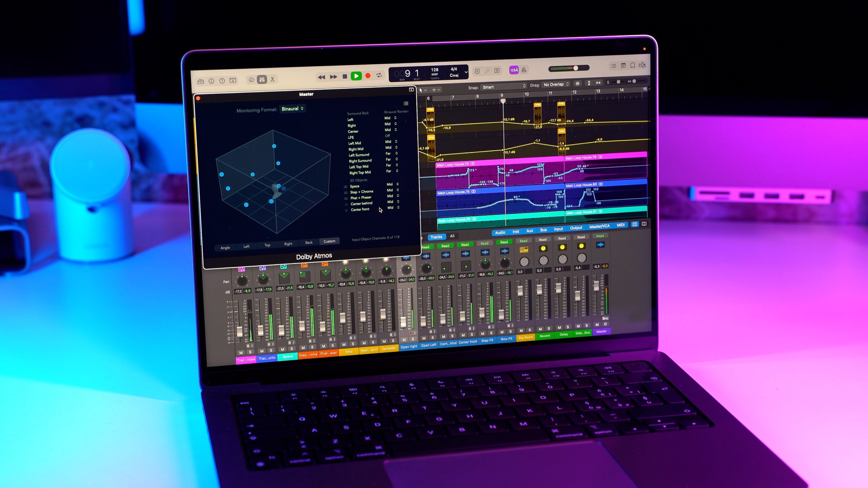Image resolution: width=868 pixels, height=488 pixels.
Task: Expand the LCD display mode chevron
Action: coord(466,72)
